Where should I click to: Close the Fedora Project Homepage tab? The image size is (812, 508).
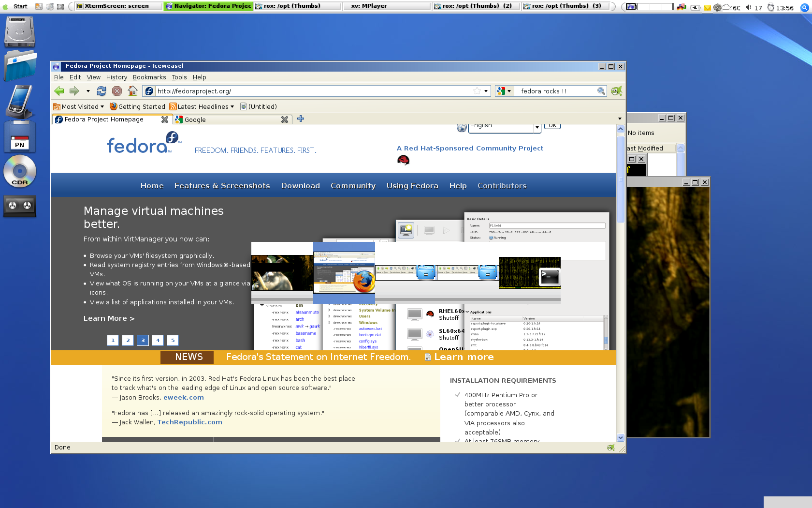point(165,120)
